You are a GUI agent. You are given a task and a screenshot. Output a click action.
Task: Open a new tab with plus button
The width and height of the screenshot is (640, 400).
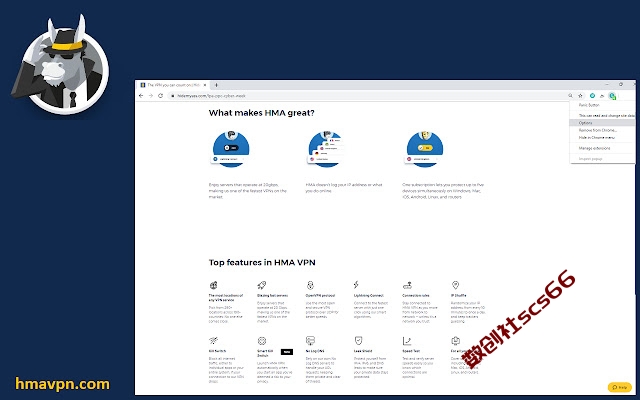coord(216,85)
